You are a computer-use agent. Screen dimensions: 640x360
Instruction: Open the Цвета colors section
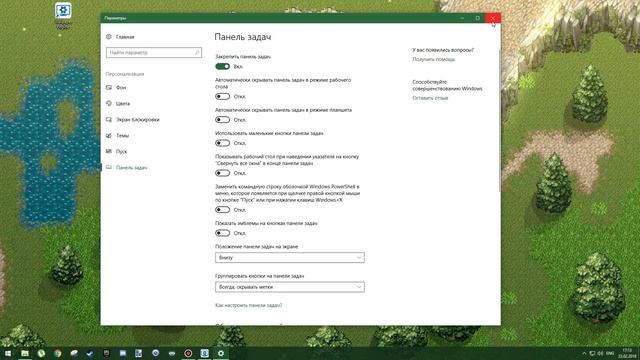click(118, 103)
